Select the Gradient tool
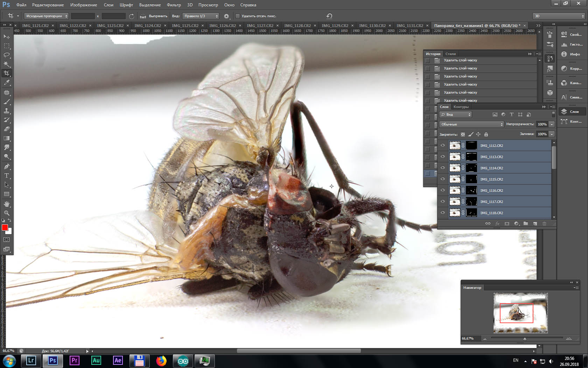The width and height of the screenshot is (588, 368). (x=7, y=138)
